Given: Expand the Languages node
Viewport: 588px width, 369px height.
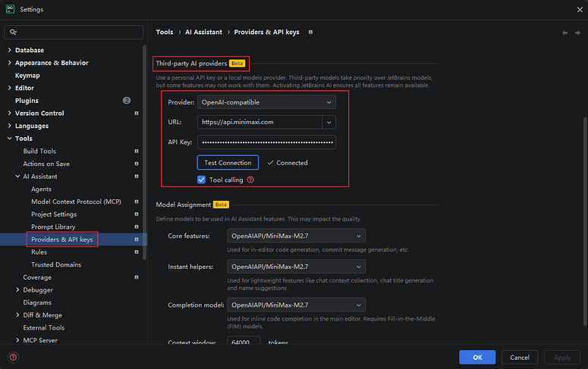Looking at the screenshot, I should (9, 126).
